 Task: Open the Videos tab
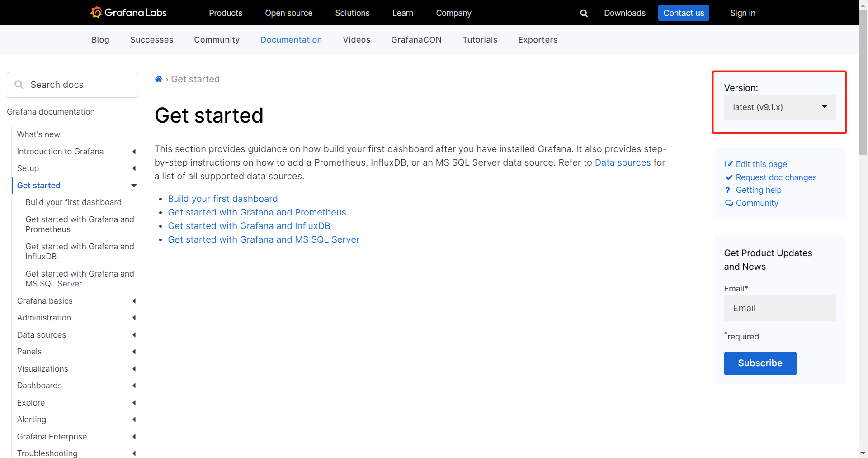[357, 40]
